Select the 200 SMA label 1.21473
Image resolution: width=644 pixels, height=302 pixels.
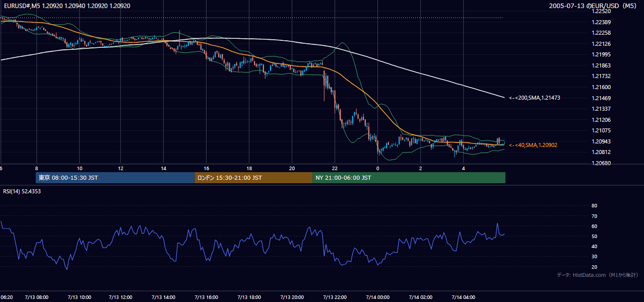pyautogui.click(x=535, y=98)
